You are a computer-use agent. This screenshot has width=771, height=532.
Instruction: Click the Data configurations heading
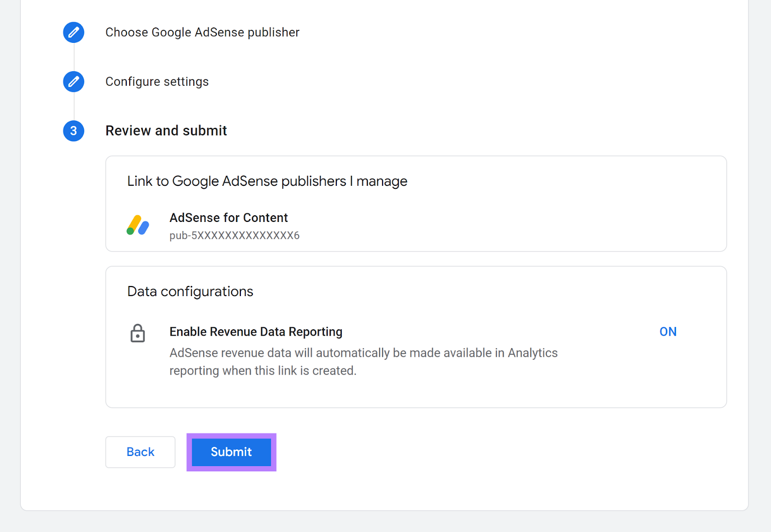[x=190, y=291]
